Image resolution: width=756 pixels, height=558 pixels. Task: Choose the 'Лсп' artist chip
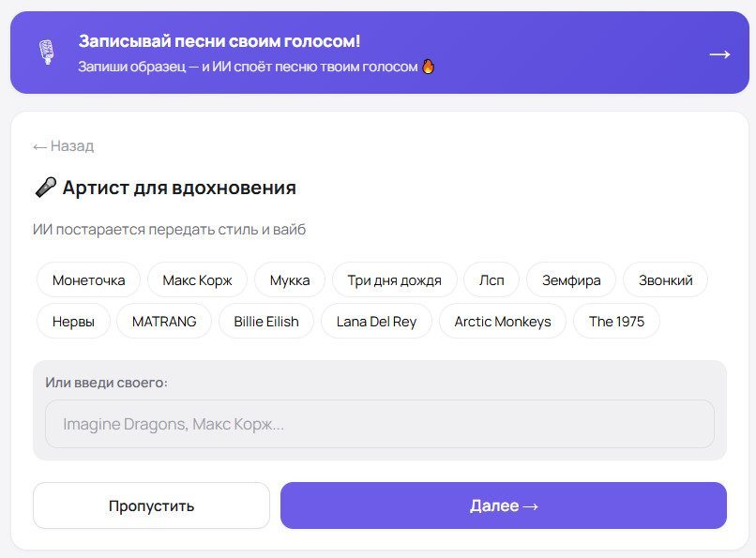[491, 280]
